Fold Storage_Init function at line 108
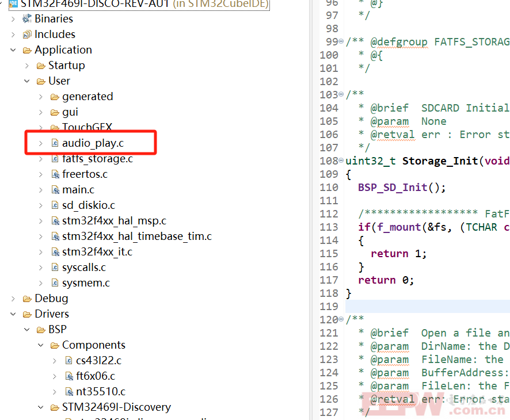This screenshot has width=510, height=420. click(x=341, y=161)
